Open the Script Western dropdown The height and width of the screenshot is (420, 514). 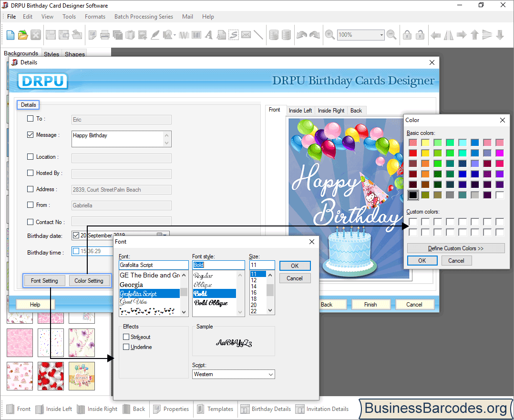pyautogui.click(x=271, y=374)
